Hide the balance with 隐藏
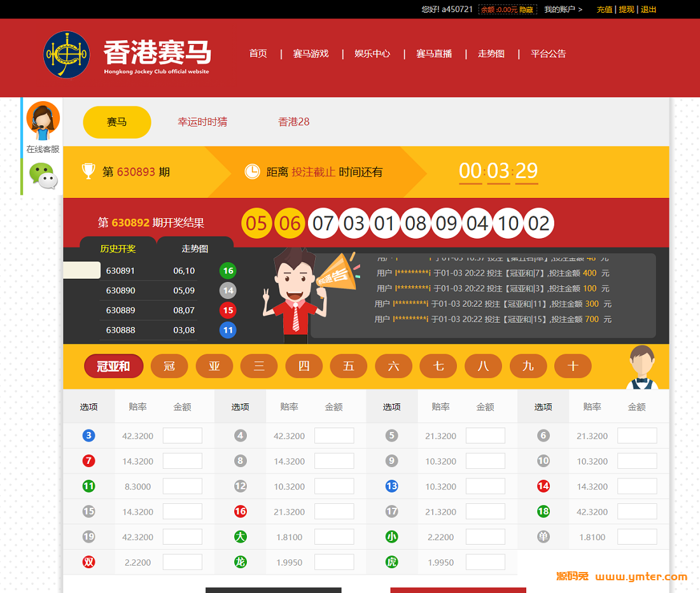Image resolution: width=700 pixels, height=593 pixels. 526,10
